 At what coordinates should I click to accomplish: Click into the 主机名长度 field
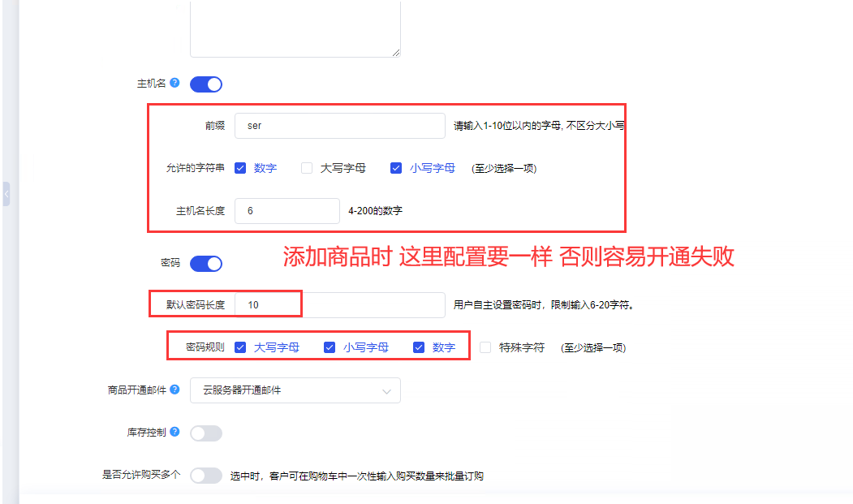point(287,211)
